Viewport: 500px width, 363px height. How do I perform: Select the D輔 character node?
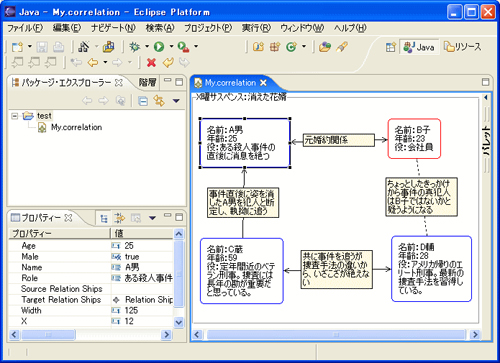[431, 269]
